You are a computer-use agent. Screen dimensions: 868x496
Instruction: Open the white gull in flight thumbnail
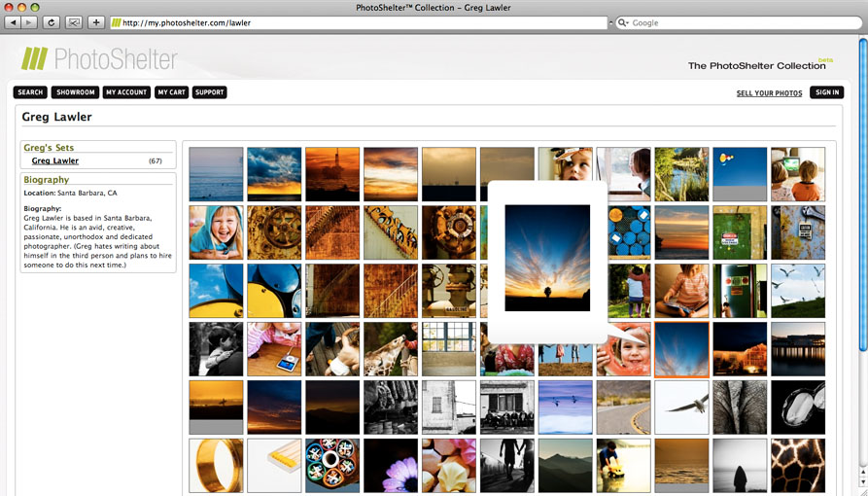681,407
